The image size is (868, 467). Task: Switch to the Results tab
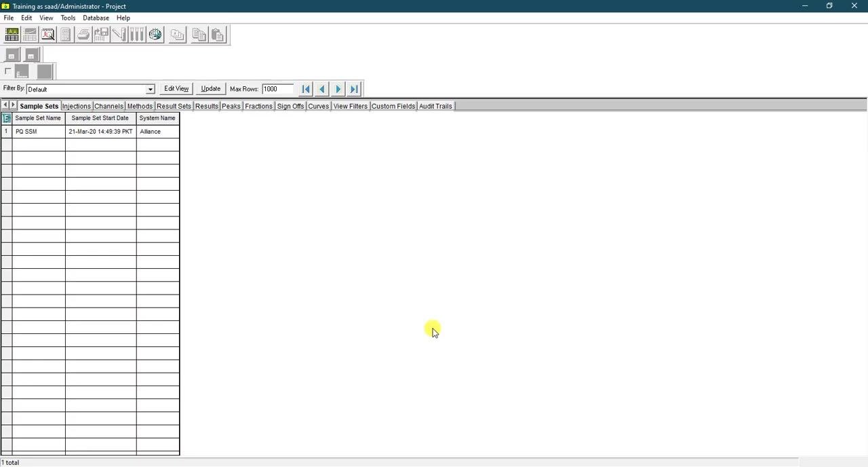point(207,106)
